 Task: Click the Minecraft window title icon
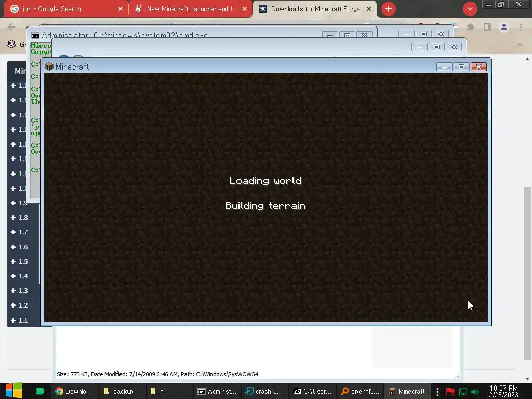click(49, 66)
